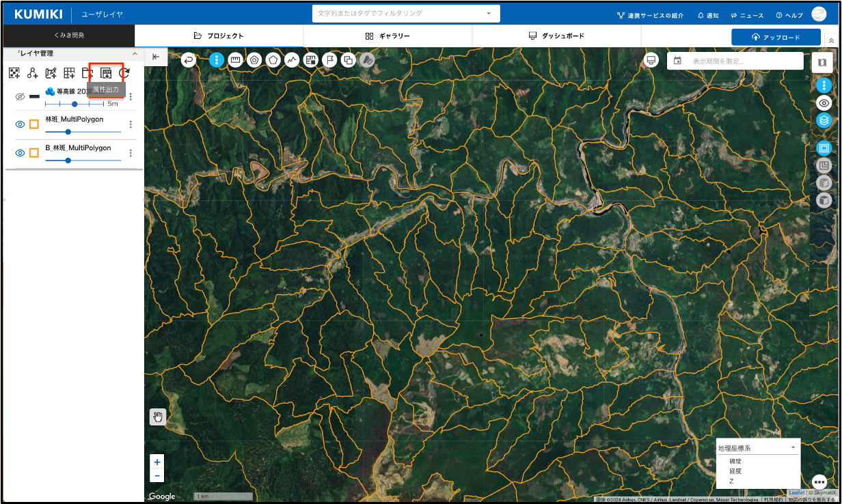Select the ruler measurement tool
This screenshot has height=504, width=842.
(236, 60)
